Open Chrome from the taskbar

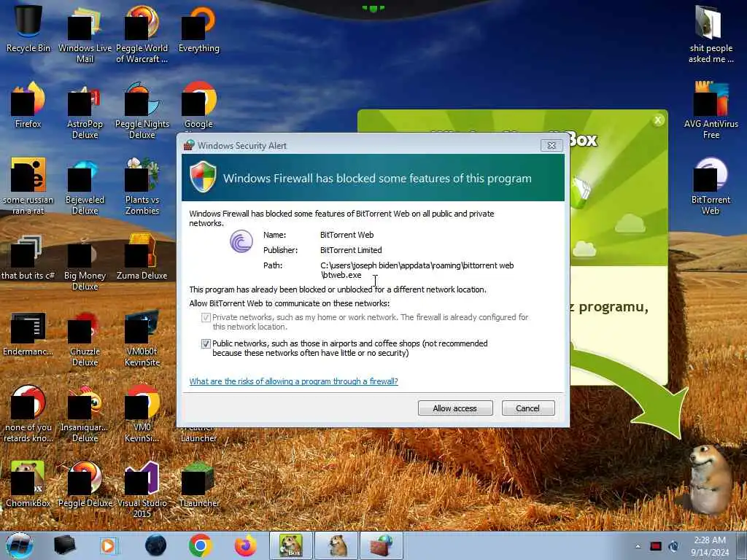point(200,545)
